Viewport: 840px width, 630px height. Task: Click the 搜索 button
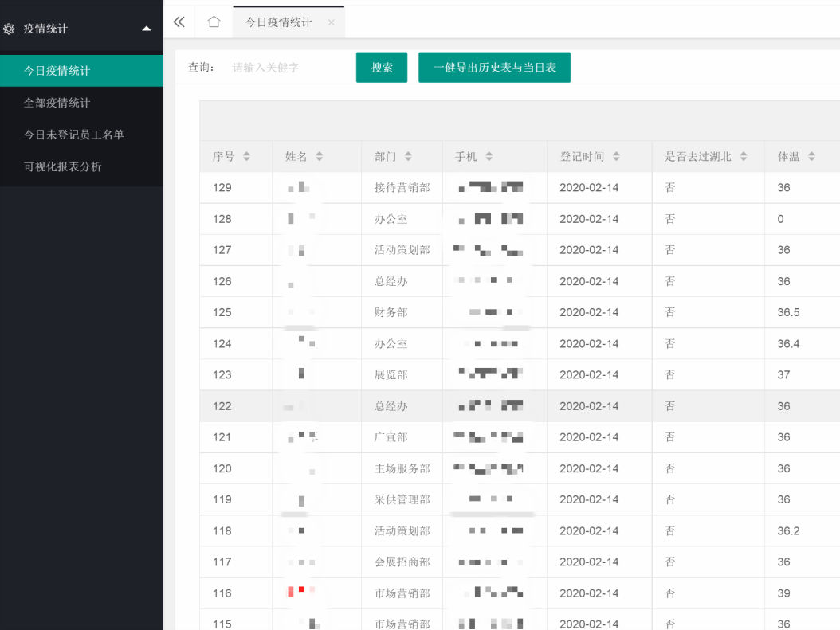(382, 68)
